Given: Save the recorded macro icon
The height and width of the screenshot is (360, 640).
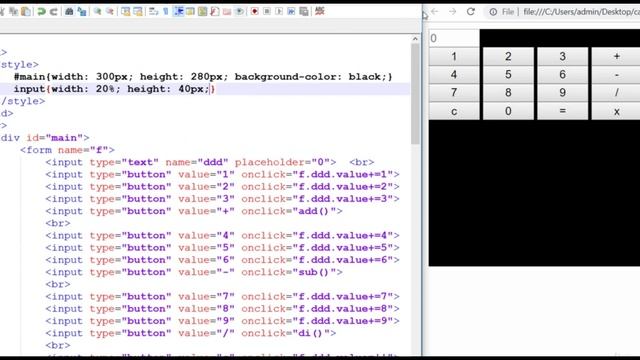Looking at the screenshot, I should 304,11.
